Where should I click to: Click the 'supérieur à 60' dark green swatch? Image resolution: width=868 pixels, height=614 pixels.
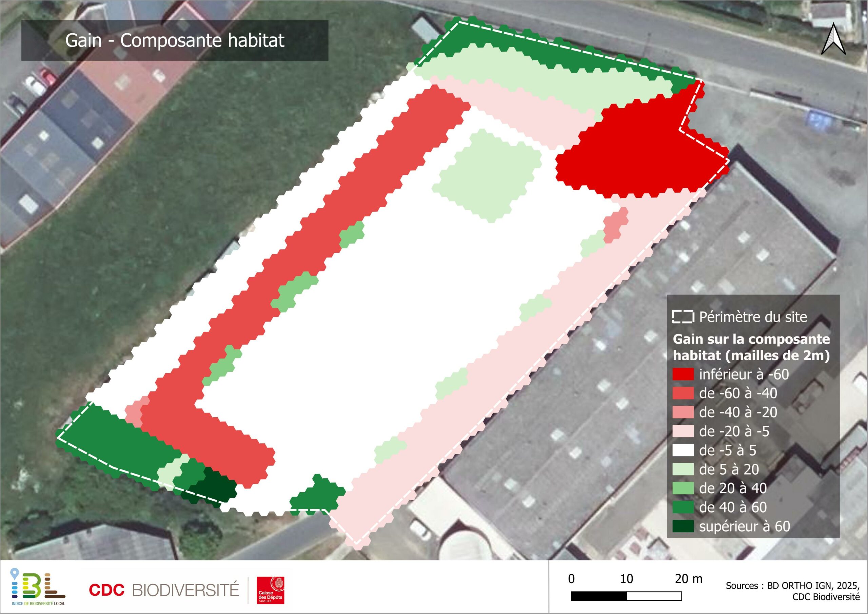[x=683, y=526]
